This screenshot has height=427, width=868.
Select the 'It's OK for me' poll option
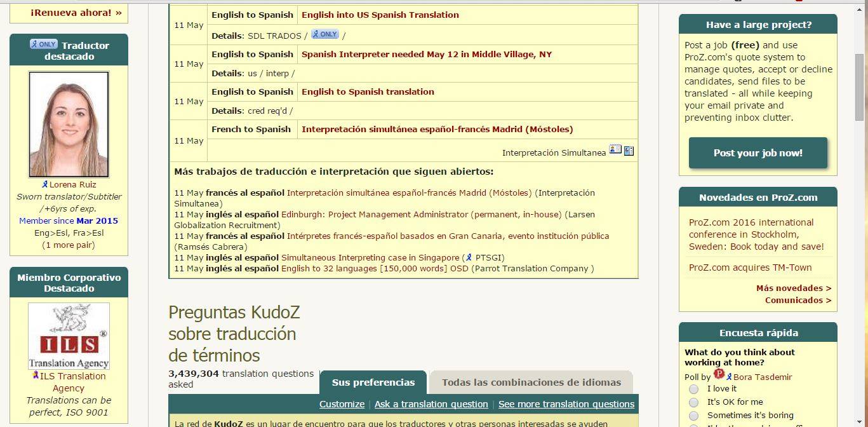tap(693, 402)
